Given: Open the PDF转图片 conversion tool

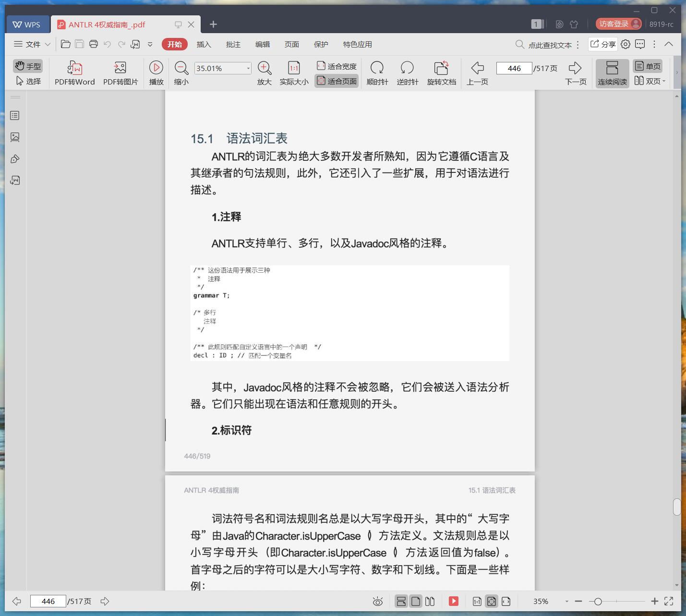Looking at the screenshot, I should [x=120, y=72].
